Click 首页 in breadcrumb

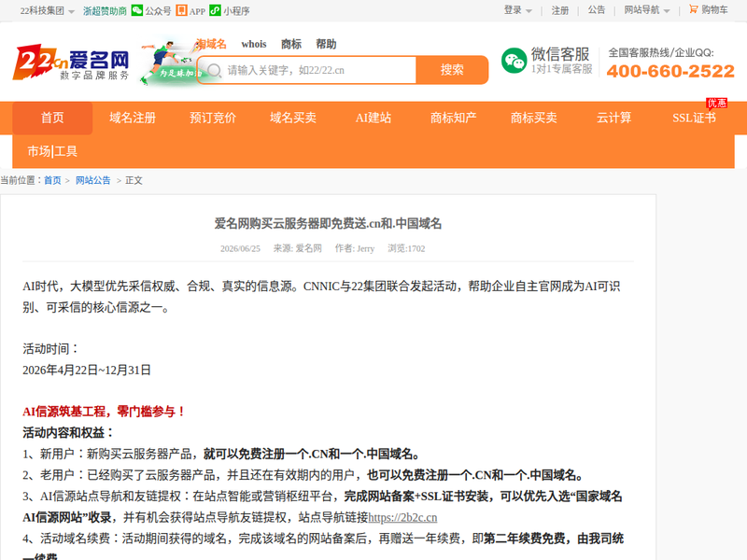pos(52,180)
